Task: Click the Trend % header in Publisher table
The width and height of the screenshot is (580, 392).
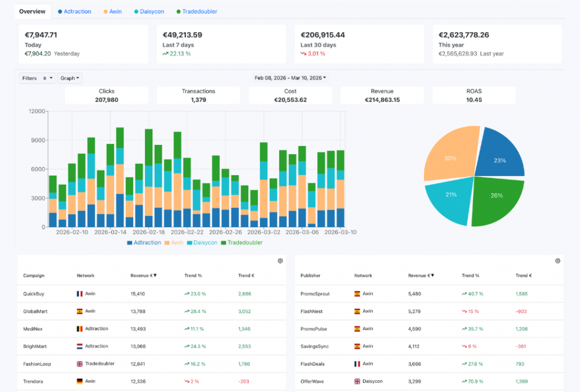Action: (x=471, y=276)
